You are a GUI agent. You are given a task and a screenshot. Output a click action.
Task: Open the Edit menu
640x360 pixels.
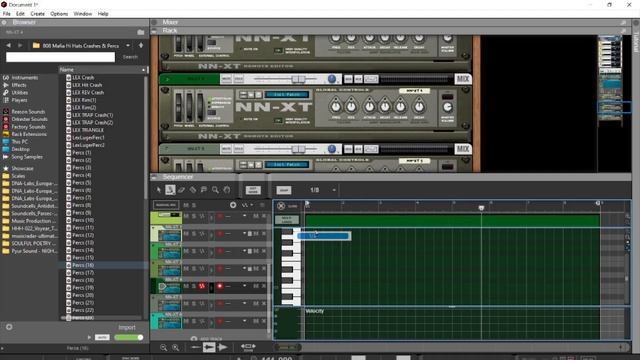tap(20, 13)
